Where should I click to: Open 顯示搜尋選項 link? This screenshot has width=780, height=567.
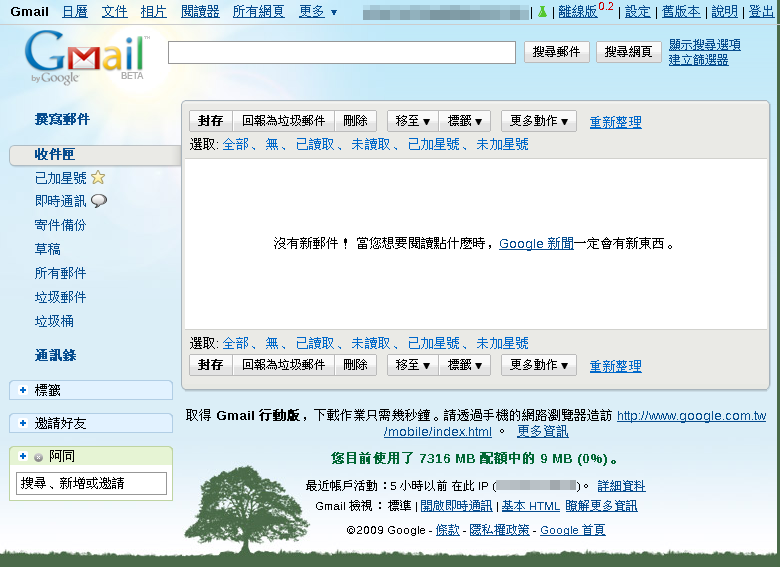(704, 44)
